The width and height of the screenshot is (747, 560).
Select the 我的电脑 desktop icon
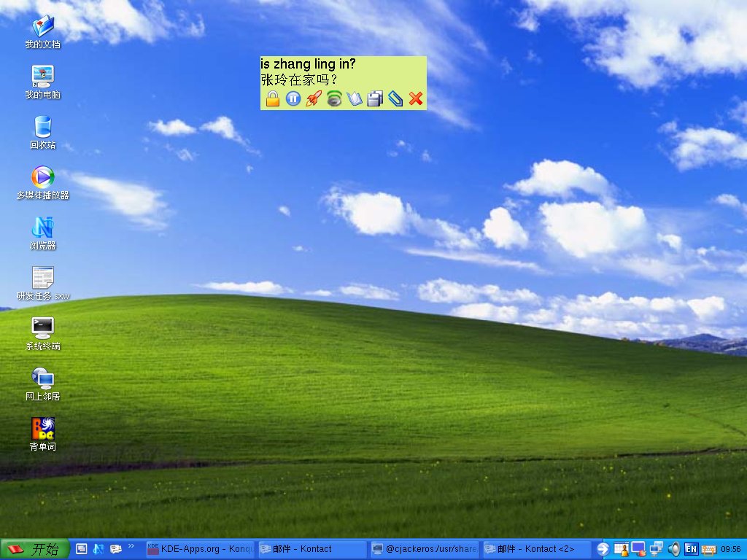[x=43, y=82]
